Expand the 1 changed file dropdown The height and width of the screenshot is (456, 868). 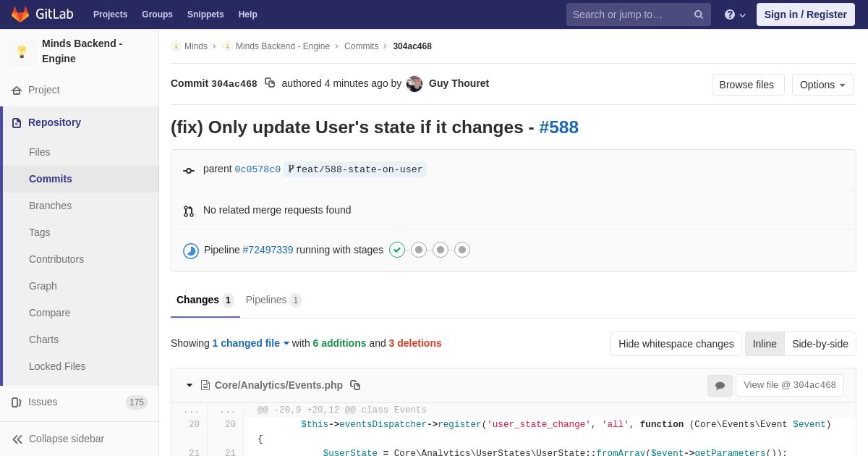[251, 343]
